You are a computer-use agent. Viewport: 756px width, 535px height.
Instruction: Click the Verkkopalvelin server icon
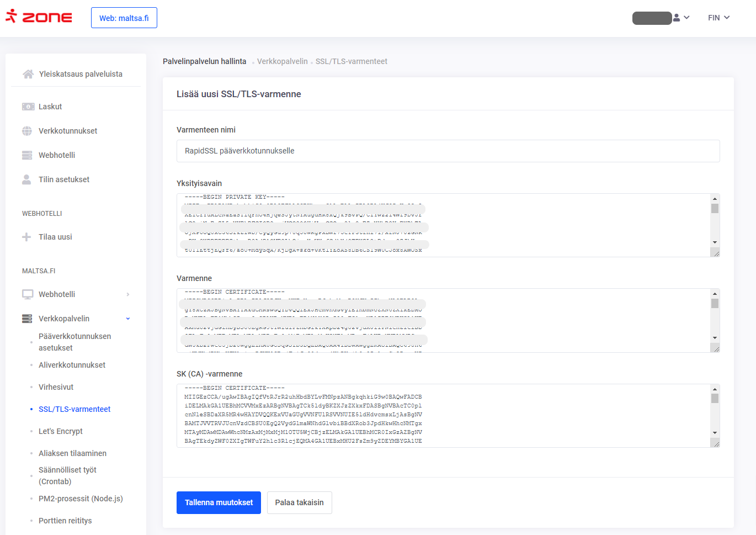pos(27,319)
